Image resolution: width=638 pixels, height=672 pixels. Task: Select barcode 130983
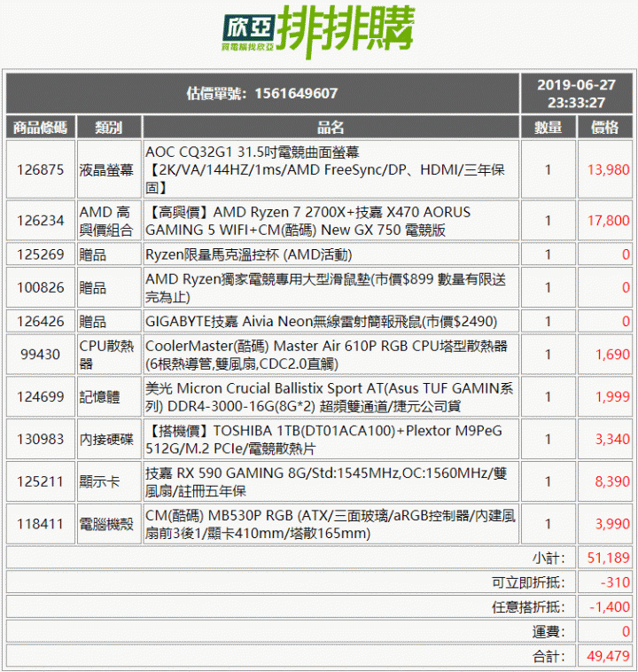click(x=40, y=439)
